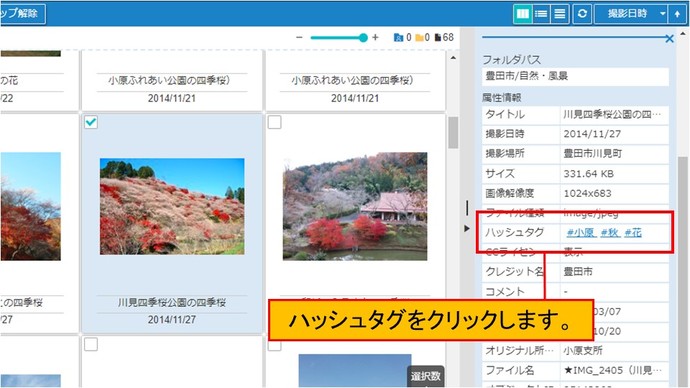
Task: Check the pond pavilion photo checkbox
Action: point(275,122)
